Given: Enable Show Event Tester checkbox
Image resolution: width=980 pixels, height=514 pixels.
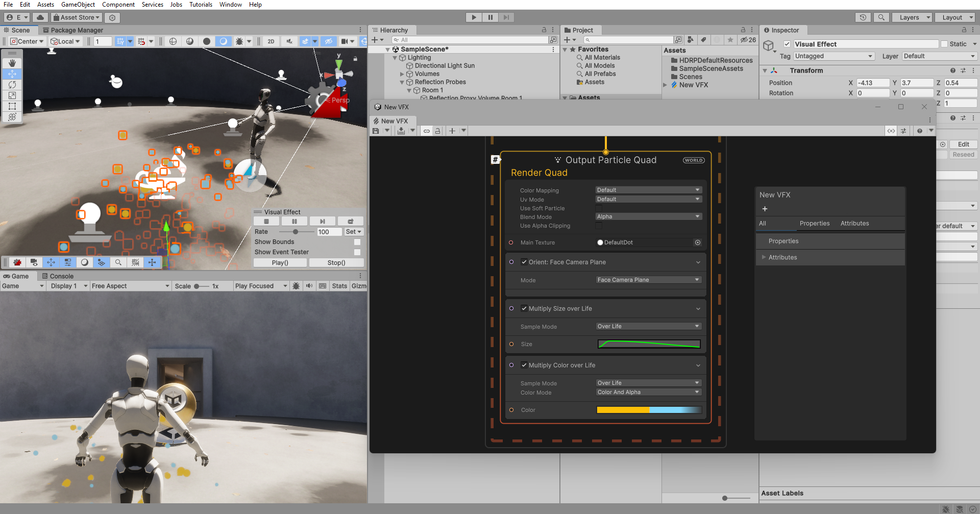Looking at the screenshot, I should [357, 252].
